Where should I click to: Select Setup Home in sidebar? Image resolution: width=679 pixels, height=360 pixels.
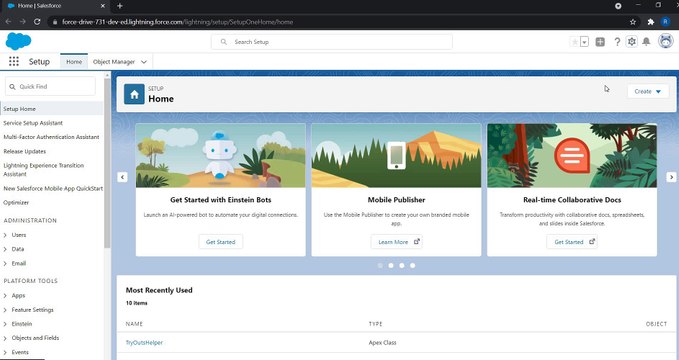tap(52, 109)
